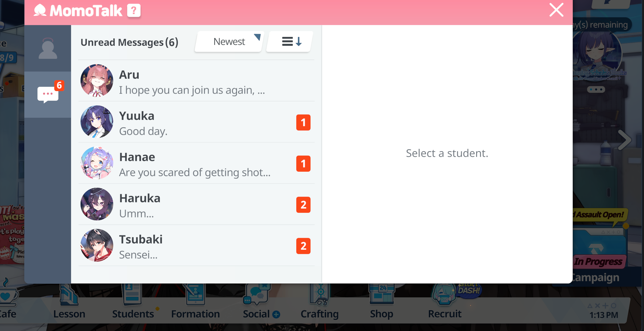The image size is (644, 331).
Task: Open Aru's conversation
Action: [x=196, y=81]
